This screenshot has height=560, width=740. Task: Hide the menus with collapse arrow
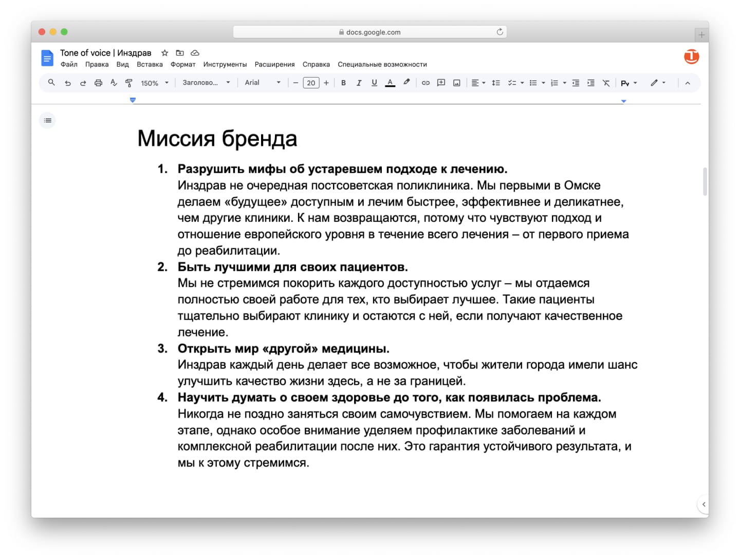pos(688,83)
